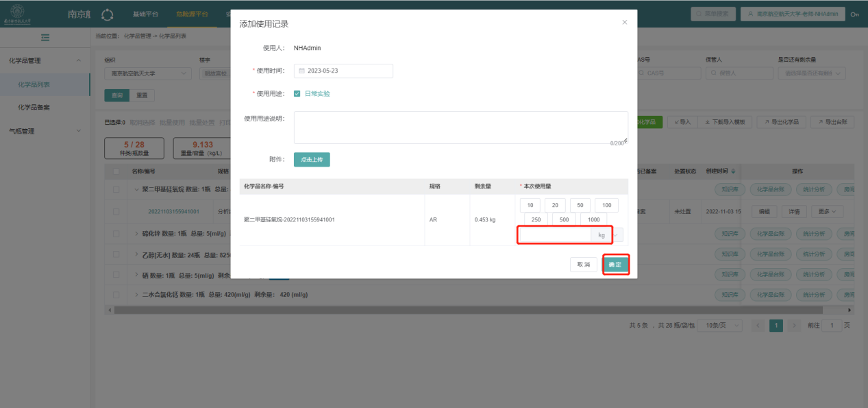Click the 创建时间 sort arrows icon

(x=734, y=171)
